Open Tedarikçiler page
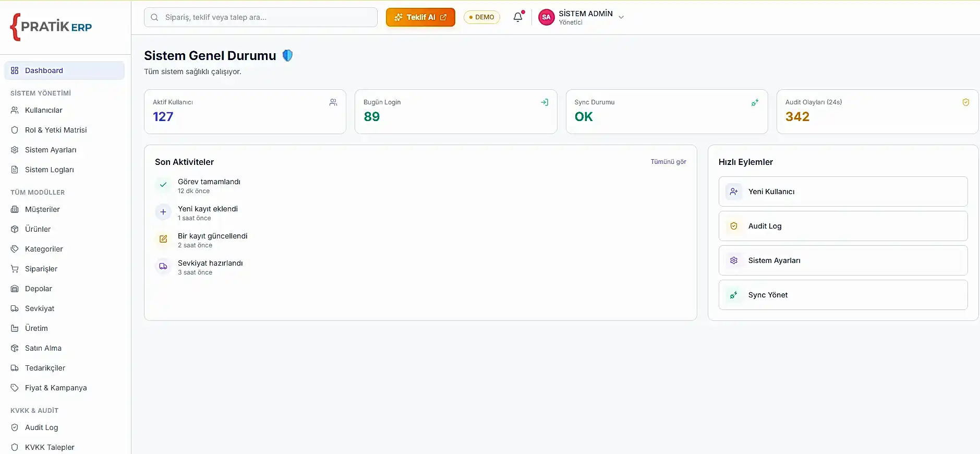This screenshot has height=454, width=980. (64, 368)
